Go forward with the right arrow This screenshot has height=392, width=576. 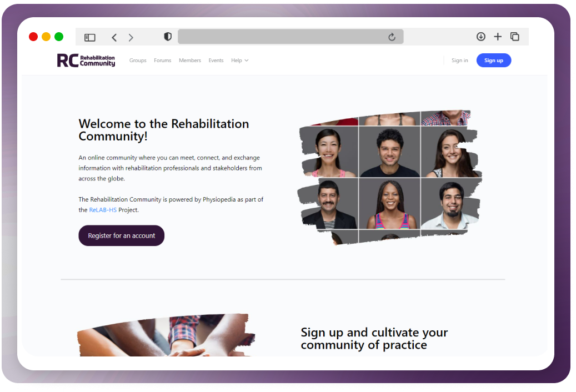131,37
